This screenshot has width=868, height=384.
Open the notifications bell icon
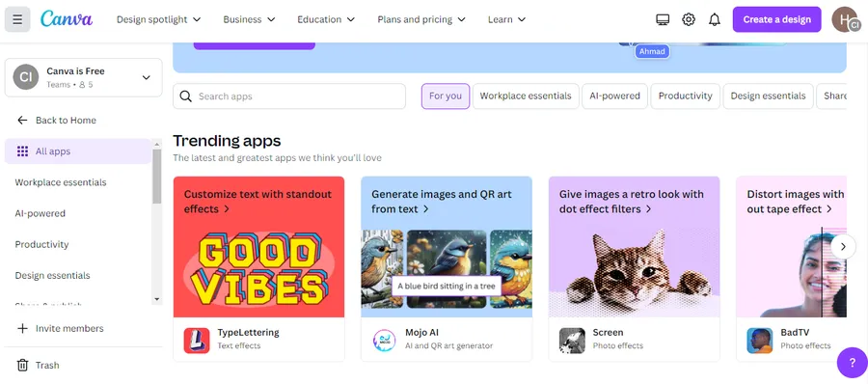coord(715,19)
